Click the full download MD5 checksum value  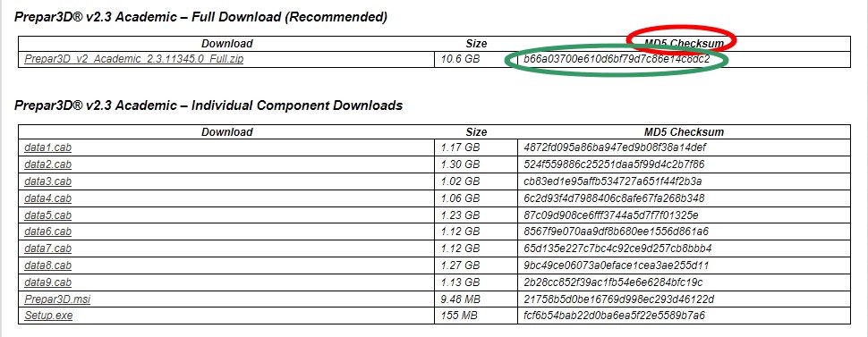pyautogui.click(x=617, y=59)
